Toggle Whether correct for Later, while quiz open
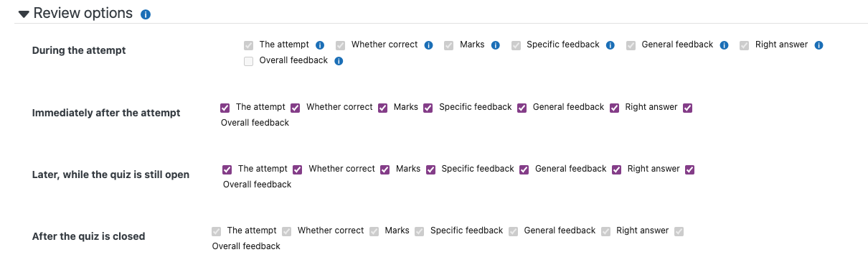 (297, 169)
